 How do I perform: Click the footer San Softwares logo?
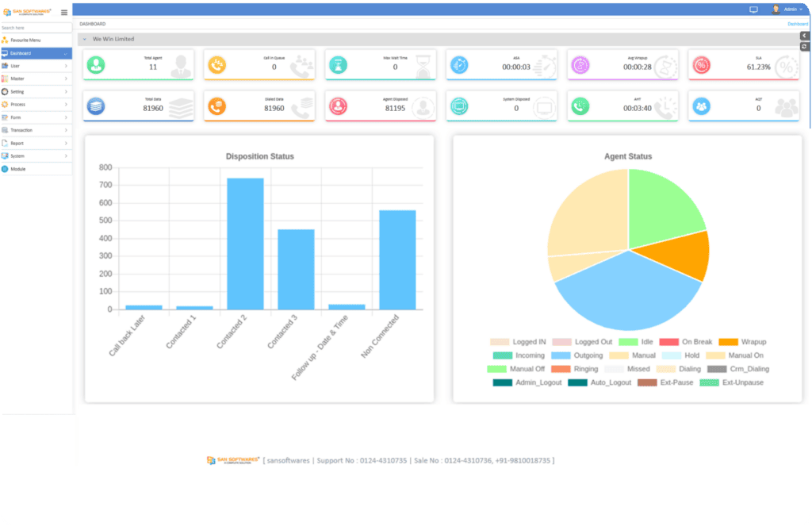click(233, 460)
